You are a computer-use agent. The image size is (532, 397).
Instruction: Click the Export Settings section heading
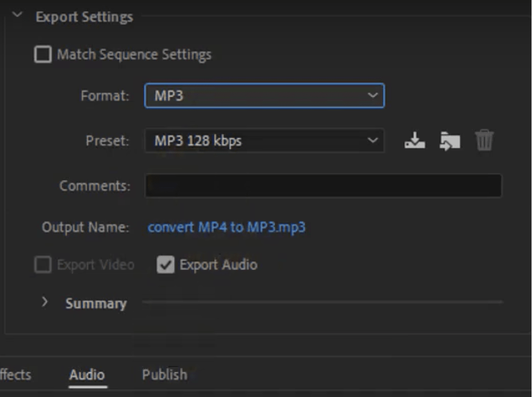coord(84,17)
